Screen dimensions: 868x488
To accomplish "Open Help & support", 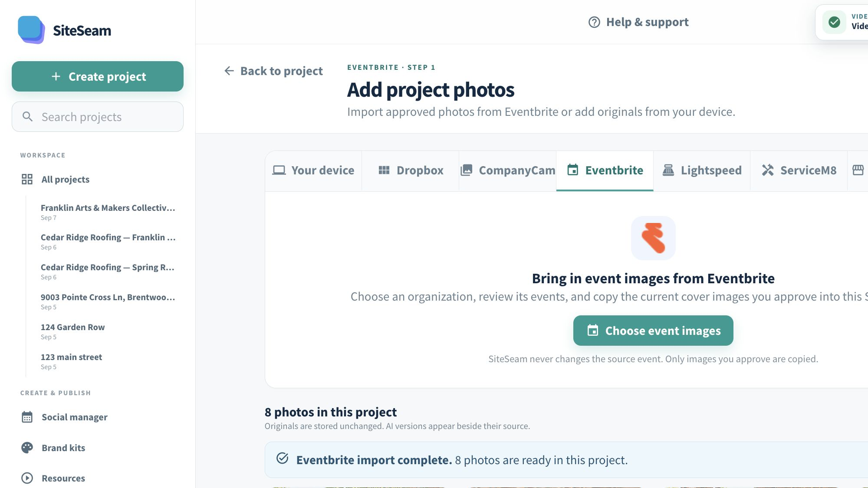I will pos(638,22).
